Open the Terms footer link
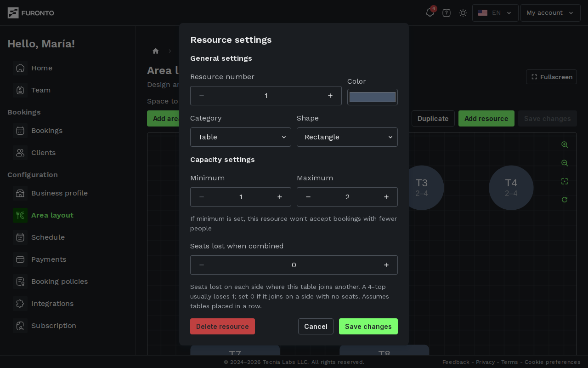 (x=509, y=362)
